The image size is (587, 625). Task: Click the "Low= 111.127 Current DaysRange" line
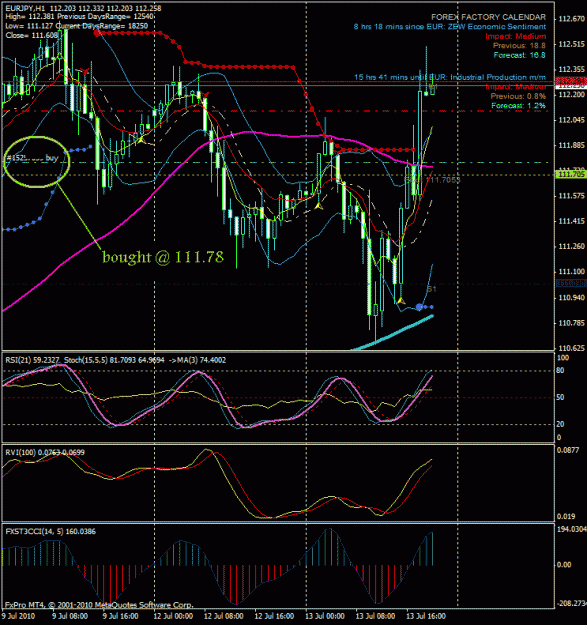(77, 26)
